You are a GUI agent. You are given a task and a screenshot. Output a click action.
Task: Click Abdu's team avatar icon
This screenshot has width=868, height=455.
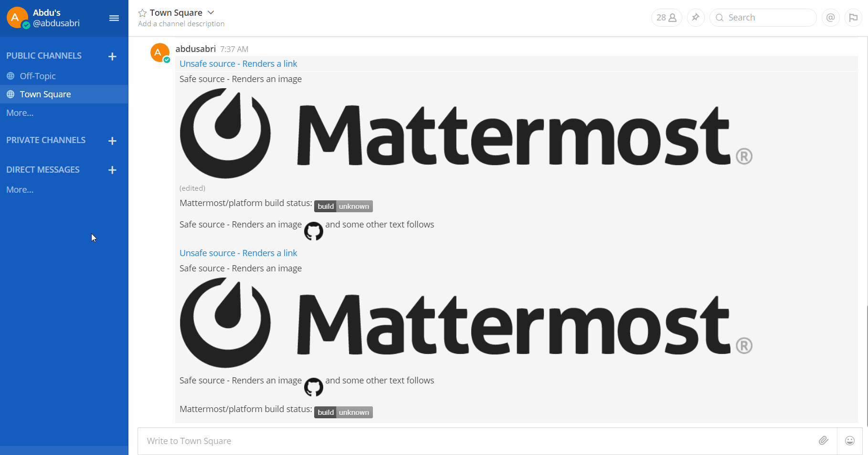[17, 17]
